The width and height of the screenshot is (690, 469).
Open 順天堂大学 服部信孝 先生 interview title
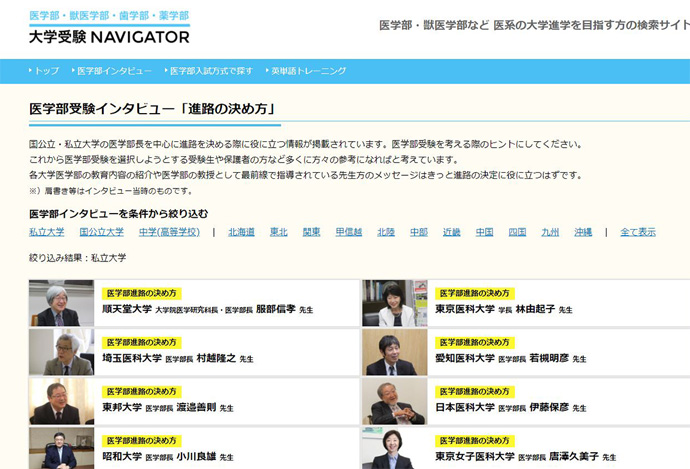tap(208, 309)
